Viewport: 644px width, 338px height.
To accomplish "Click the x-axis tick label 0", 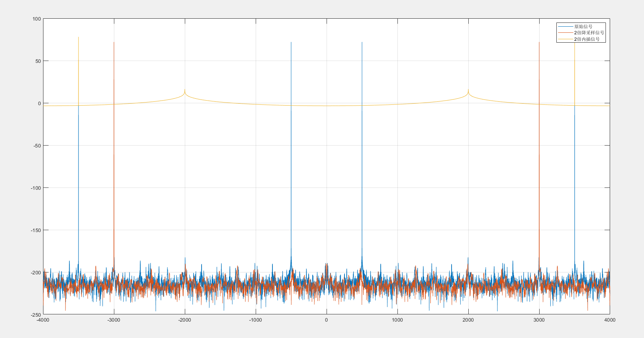I will click(x=327, y=320).
